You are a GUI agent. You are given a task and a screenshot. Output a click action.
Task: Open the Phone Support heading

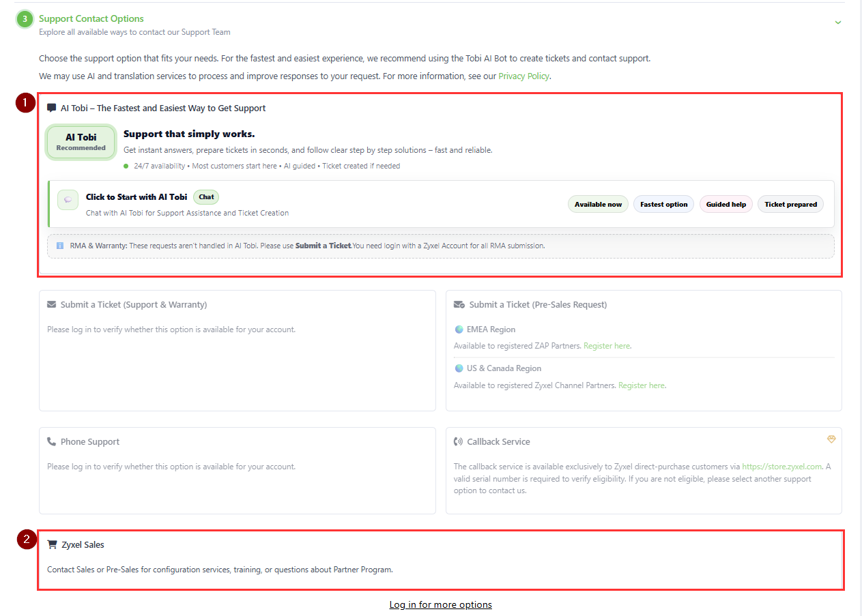tap(90, 442)
